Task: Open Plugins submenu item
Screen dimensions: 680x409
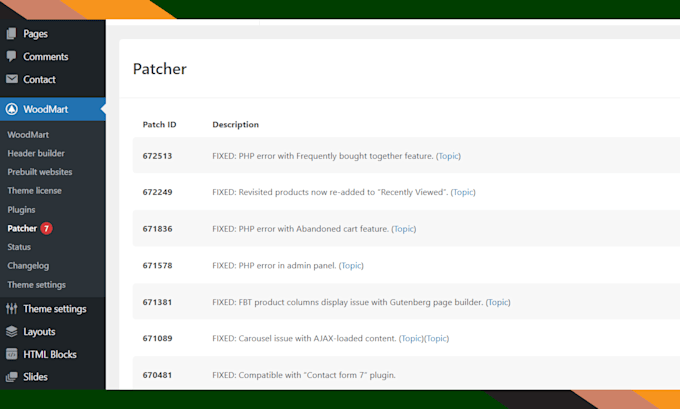Action: 21,209
